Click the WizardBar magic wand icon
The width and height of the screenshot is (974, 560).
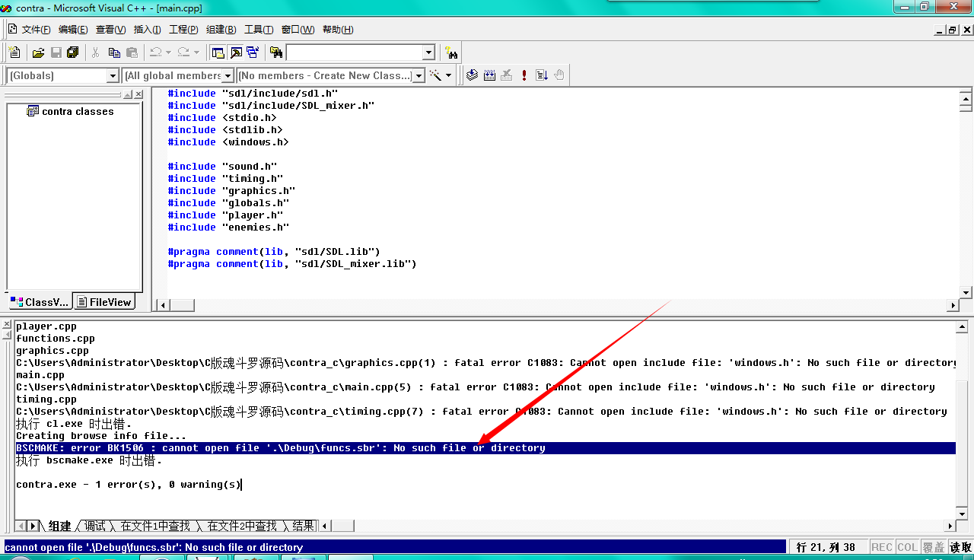436,75
